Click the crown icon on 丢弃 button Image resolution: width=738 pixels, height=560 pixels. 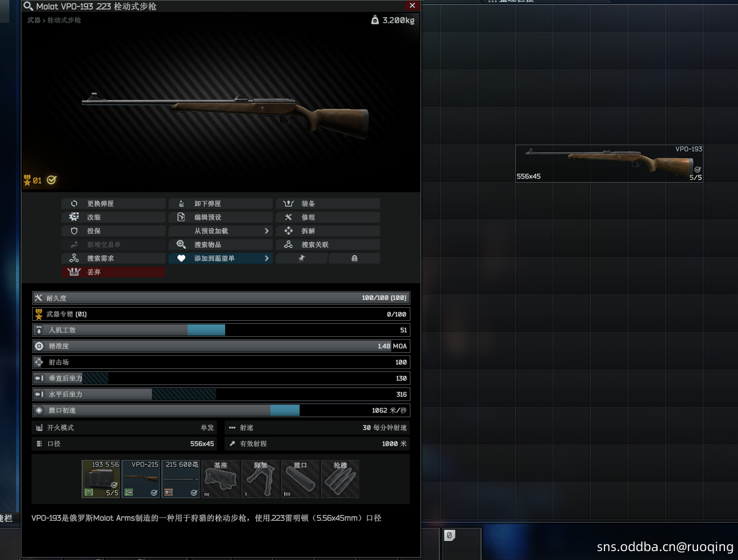[x=74, y=272]
